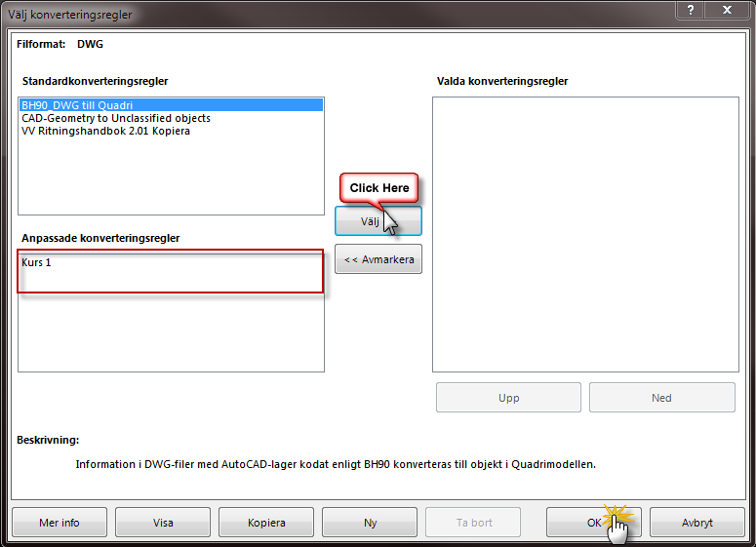756x547 pixels.
Task: Select BH90_DWG till Quadri rule
Action: pos(171,105)
